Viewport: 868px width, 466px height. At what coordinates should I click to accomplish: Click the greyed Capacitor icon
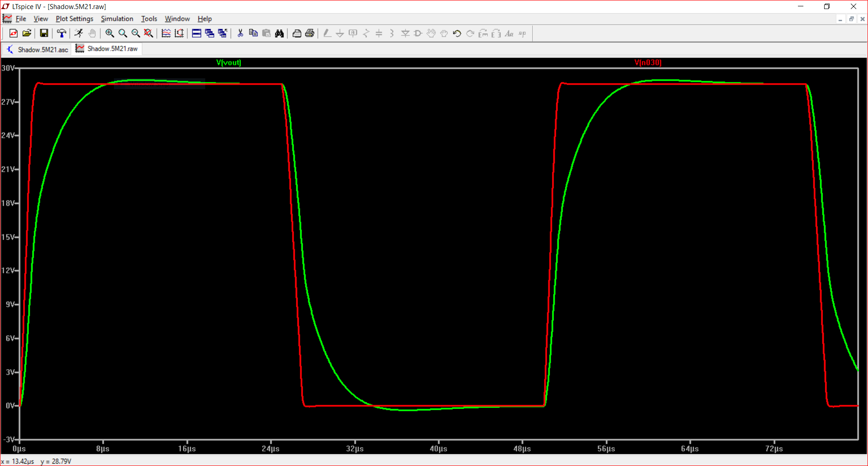point(379,33)
